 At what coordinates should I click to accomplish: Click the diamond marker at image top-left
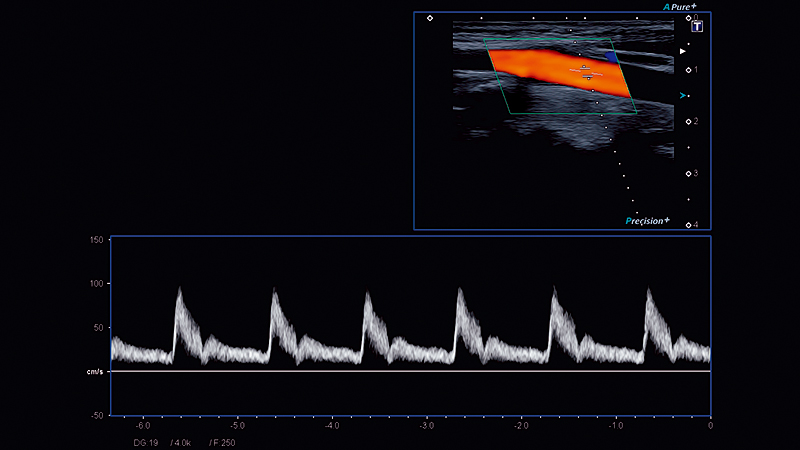[430, 18]
